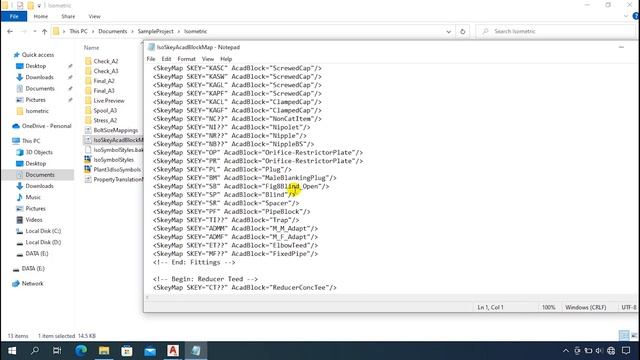This screenshot has height=360, width=640.
Task: Launch Microsoft Edge from taskbar
Action: 81,351
